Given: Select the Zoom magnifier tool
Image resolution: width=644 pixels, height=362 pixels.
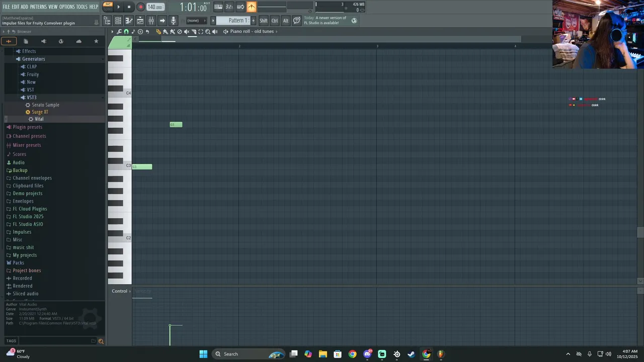Looking at the screenshot, I should click(x=208, y=31).
